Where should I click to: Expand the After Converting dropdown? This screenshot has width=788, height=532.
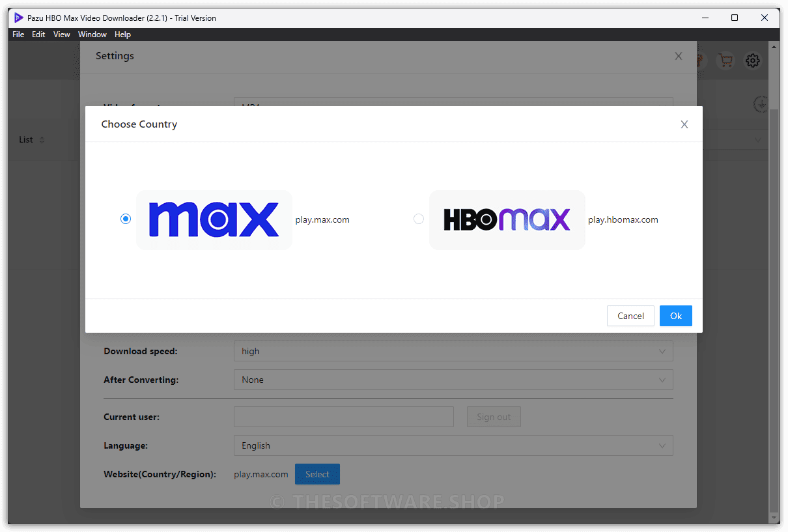(453, 380)
